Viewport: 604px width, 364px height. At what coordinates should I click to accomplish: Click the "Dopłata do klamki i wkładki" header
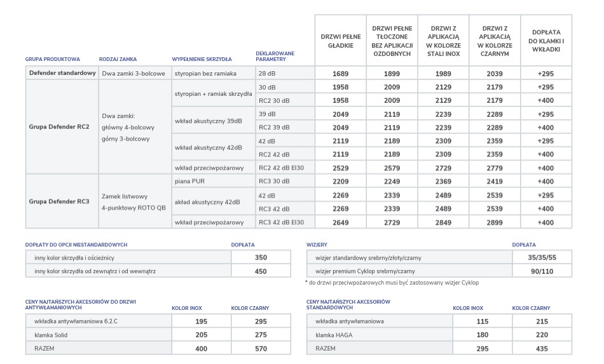point(546,41)
